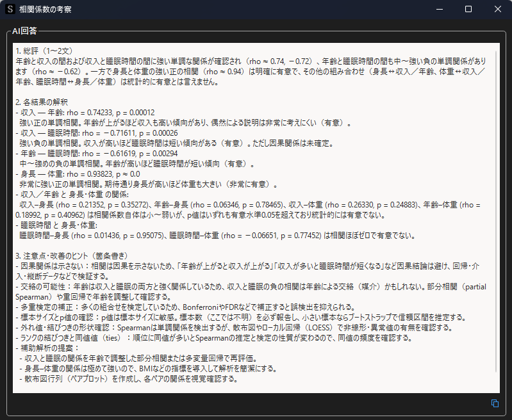This screenshot has height=420, width=512.
Task: Click the '交絡の可能性' bullet line
Action: point(251,292)
